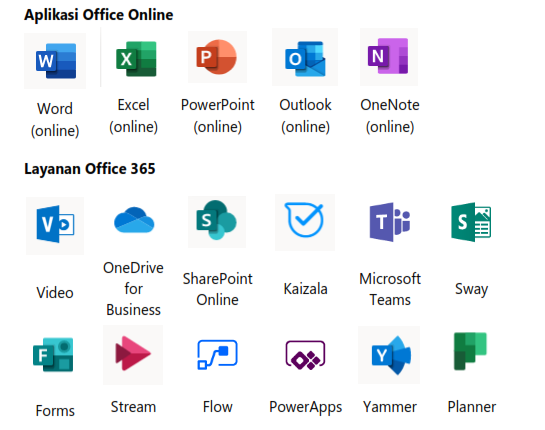Click the "OneNote (online)" label

coord(390,116)
